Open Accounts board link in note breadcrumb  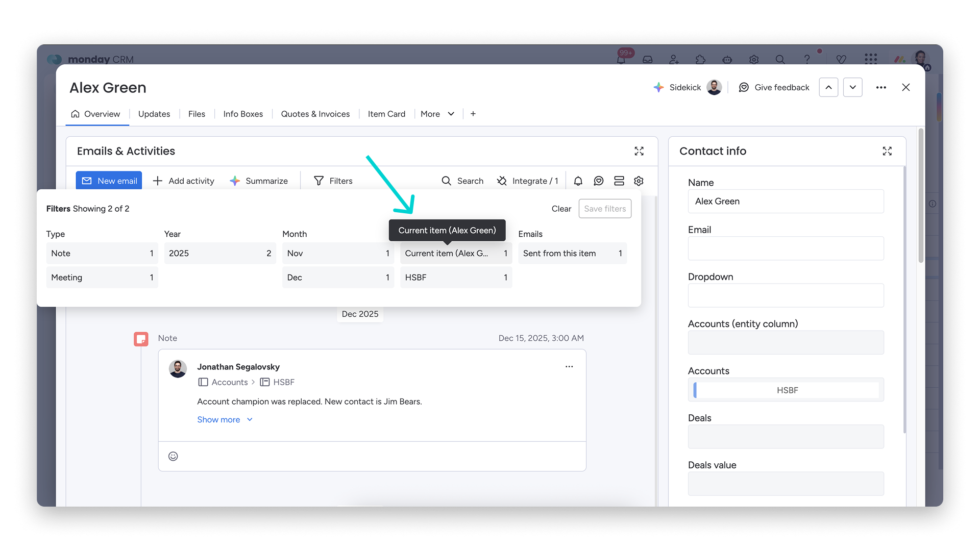tap(223, 382)
